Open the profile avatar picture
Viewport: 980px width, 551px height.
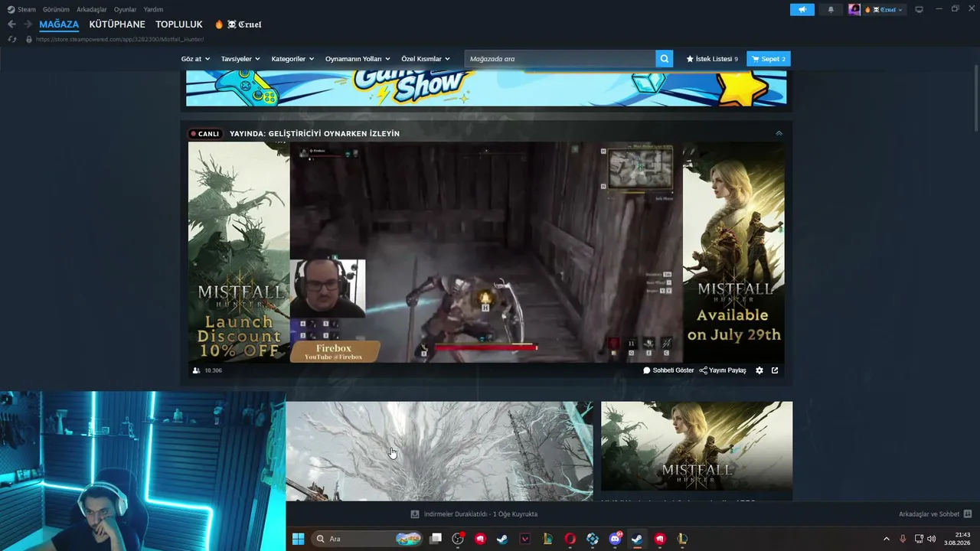tap(854, 9)
